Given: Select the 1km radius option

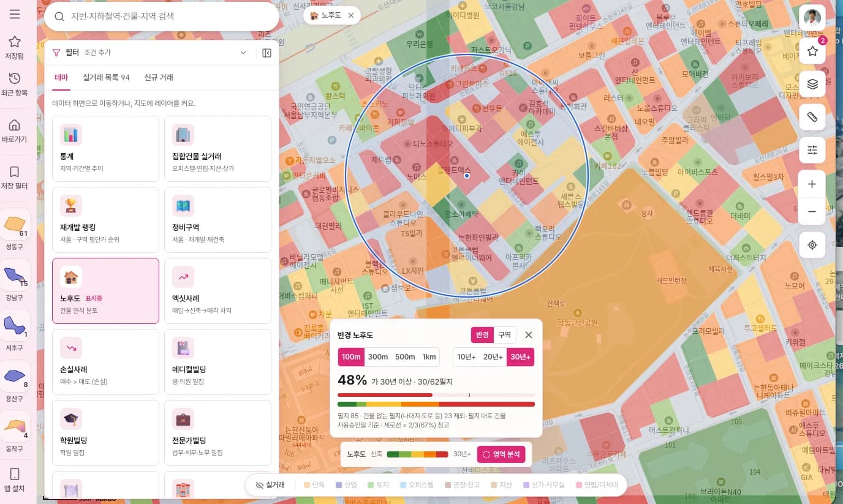Looking at the screenshot, I should coord(429,357).
